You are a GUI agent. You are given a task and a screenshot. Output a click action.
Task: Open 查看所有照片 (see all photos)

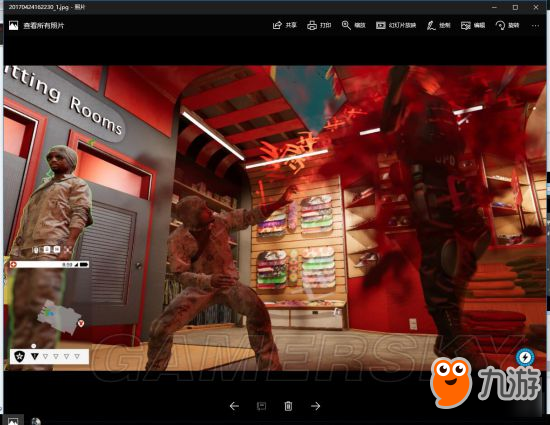coord(36,26)
